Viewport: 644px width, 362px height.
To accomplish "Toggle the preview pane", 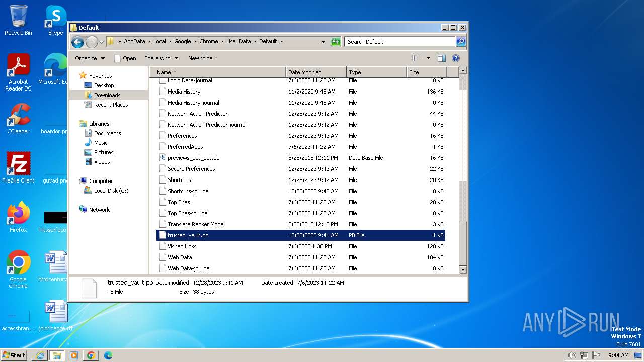I will pyautogui.click(x=442, y=58).
